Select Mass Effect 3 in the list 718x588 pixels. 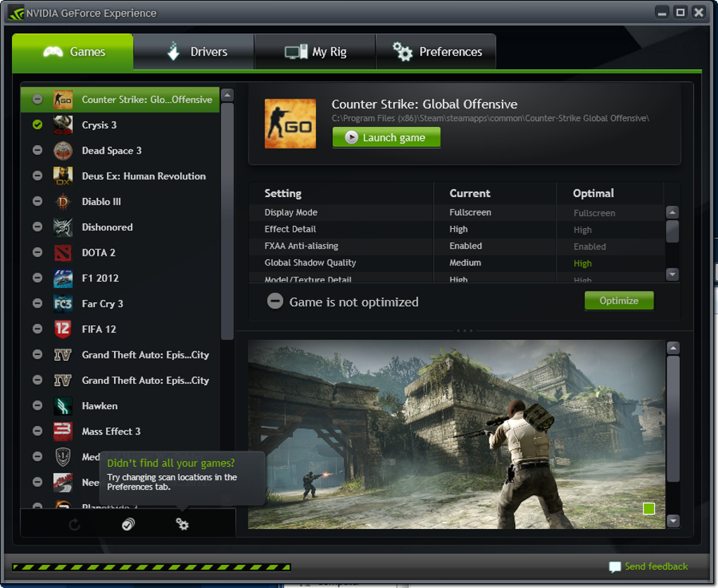pos(120,432)
